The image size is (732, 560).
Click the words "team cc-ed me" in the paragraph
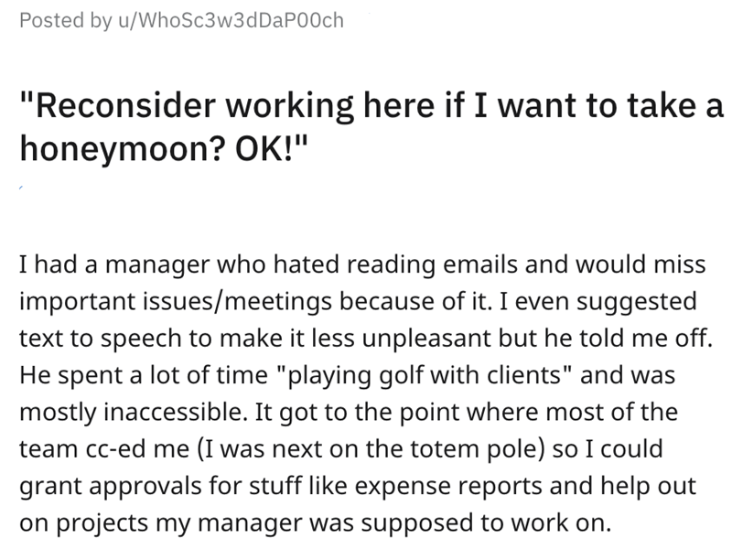click(104, 449)
